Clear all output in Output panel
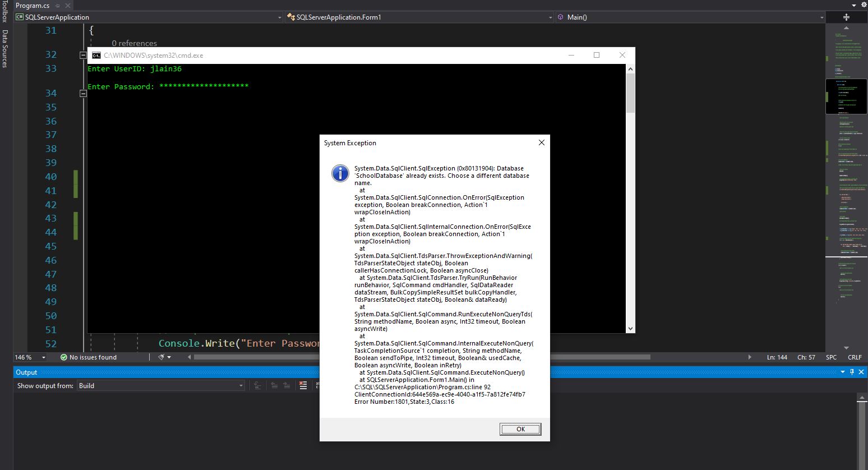 [303, 385]
